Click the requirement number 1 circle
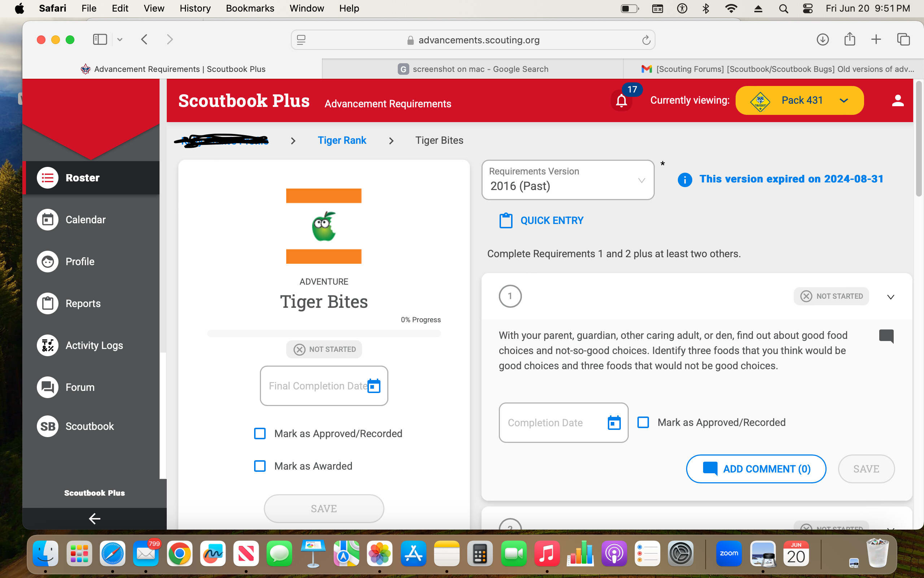The height and width of the screenshot is (578, 924). click(x=510, y=296)
